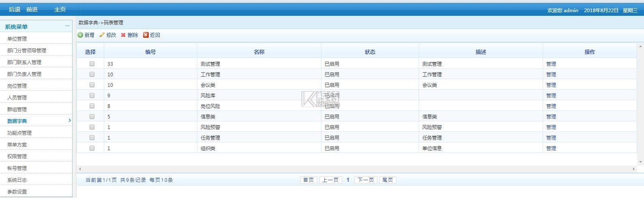The height and width of the screenshot is (198, 644).
Task: Click the 后退 back navigation button
Action: point(15,9)
